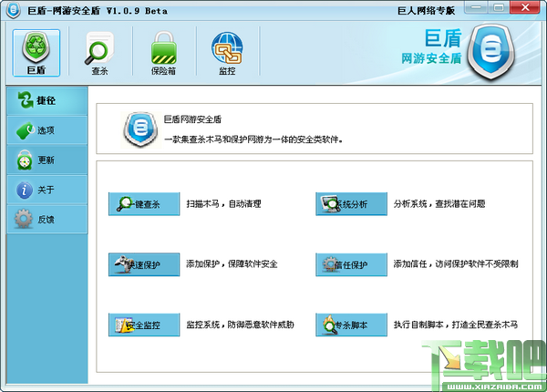Click the text 添加保护，保障软件安全
Screen dimensions: 547x392
232,264
